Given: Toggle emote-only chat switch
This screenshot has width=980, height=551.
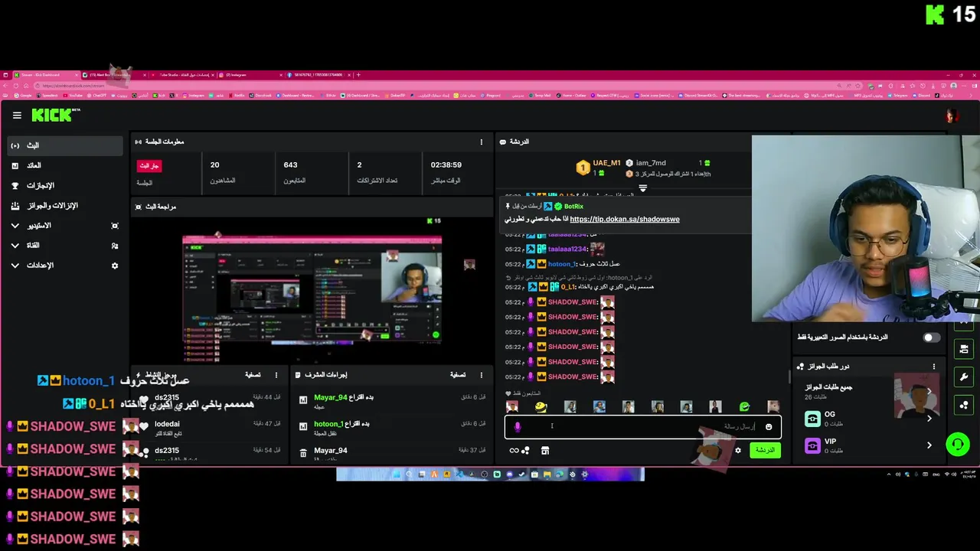Looking at the screenshot, I should [x=931, y=337].
